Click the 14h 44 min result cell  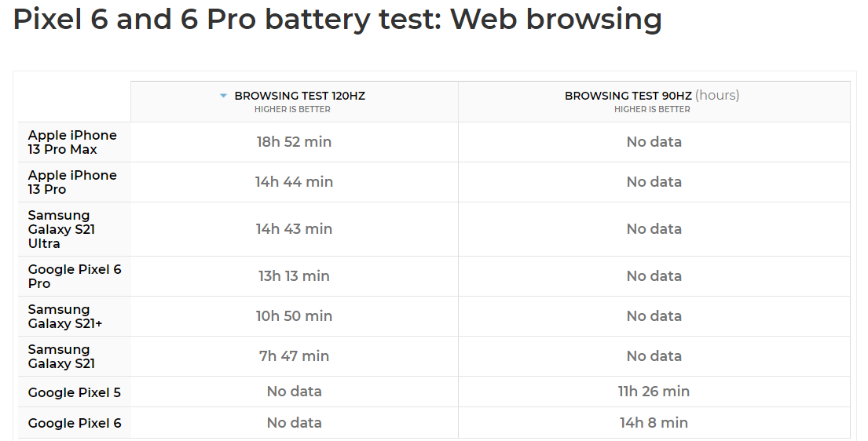[294, 182]
